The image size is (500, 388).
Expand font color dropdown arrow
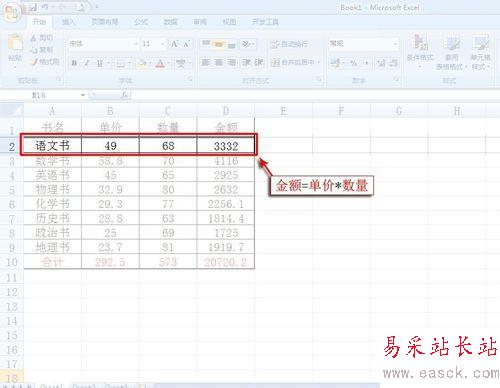169,63
